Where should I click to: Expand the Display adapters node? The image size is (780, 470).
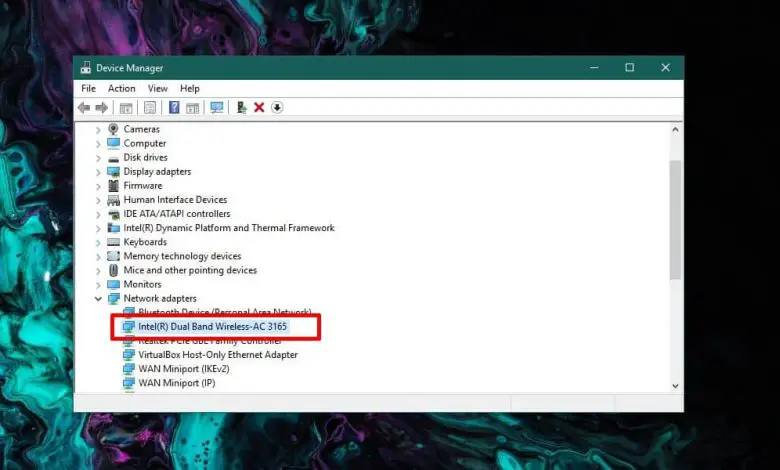click(98, 172)
